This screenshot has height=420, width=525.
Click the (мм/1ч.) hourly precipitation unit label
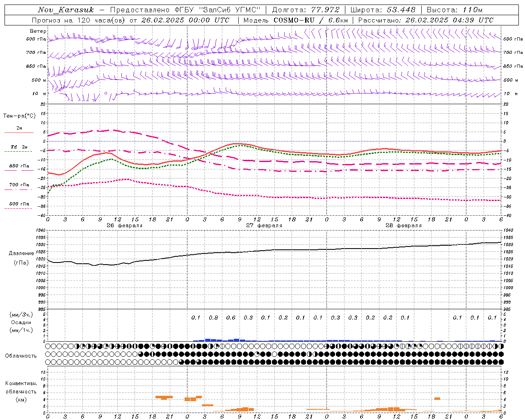pos(21,330)
